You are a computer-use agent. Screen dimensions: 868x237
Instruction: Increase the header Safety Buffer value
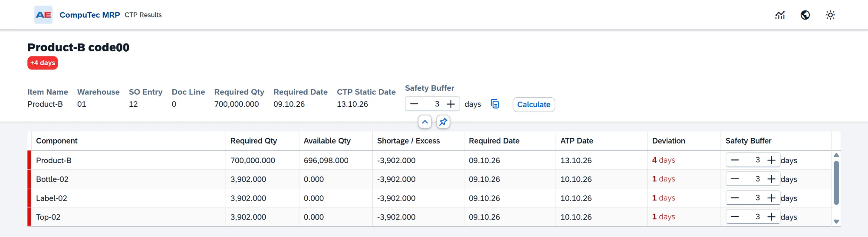pyautogui.click(x=451, y=104)
